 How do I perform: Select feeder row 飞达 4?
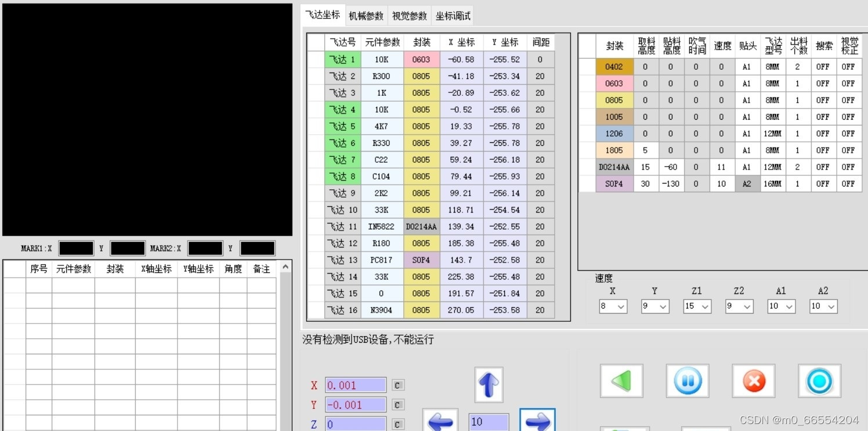click(342, 109)
